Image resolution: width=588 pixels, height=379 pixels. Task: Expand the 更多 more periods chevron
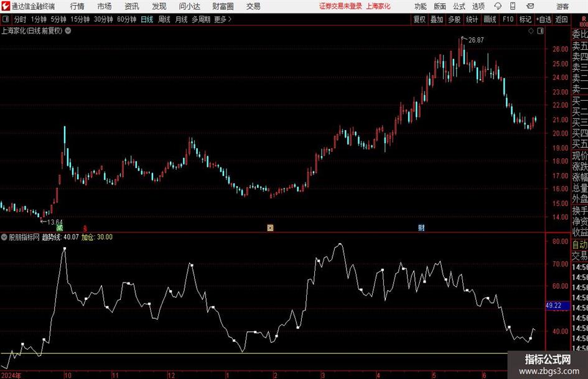223,19
